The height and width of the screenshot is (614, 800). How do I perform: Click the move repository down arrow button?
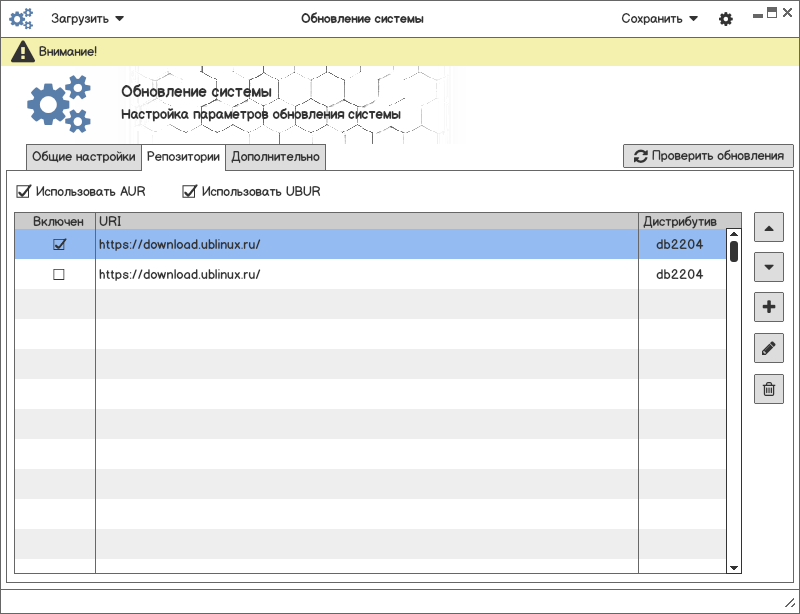(768, 268)
